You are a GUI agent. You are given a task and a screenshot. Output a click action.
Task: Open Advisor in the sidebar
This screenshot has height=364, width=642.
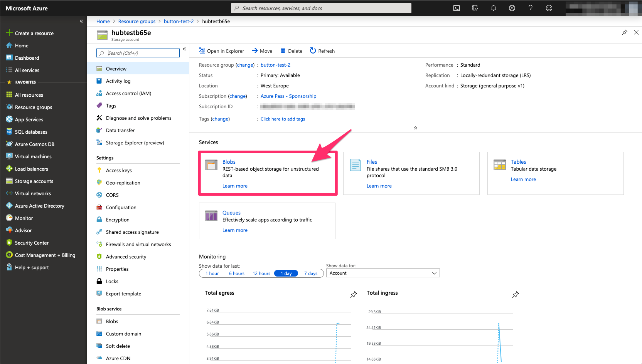pos(23,230)
